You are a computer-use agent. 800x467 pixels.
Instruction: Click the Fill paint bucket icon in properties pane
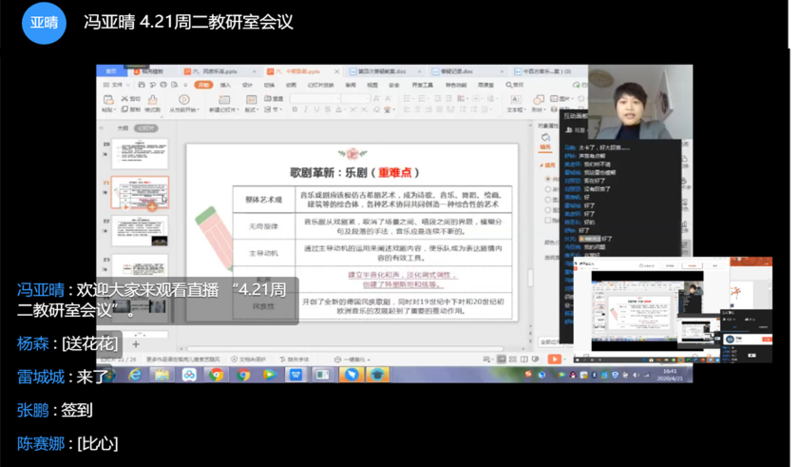coord(545,137)
